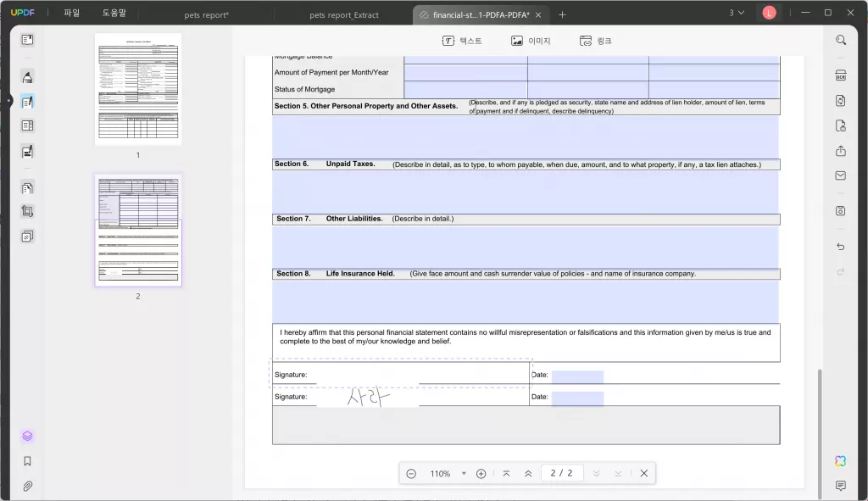Open the UPDF AI assistant icon
Viewport: 868px width, 501px height.
point(841,460)
